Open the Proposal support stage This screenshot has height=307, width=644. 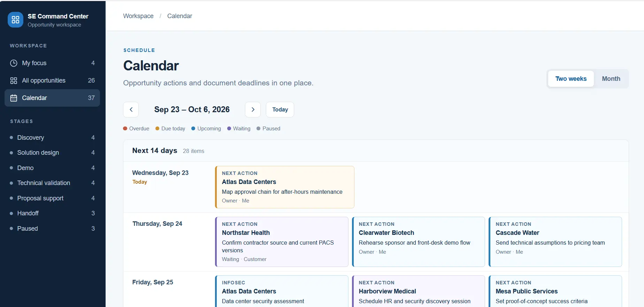coord(52,198)
